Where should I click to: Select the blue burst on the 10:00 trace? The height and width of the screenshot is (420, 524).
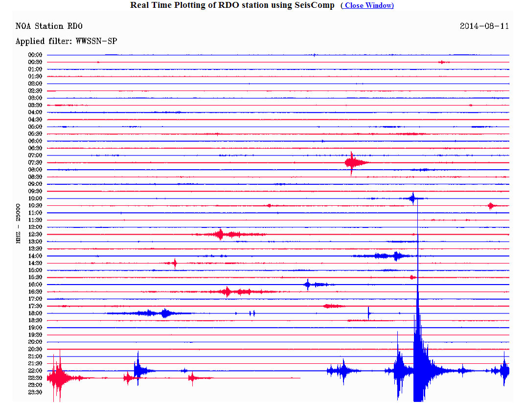(412, 198)
